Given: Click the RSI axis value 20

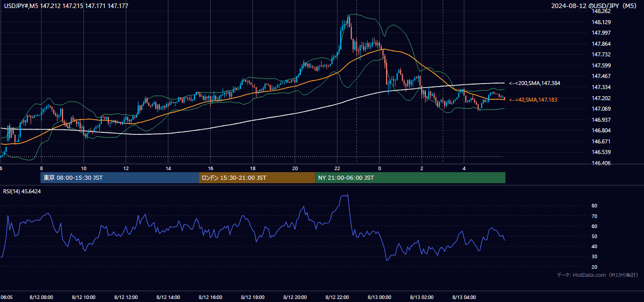Looking at the screenshot, I should click(x=595, y=267).
